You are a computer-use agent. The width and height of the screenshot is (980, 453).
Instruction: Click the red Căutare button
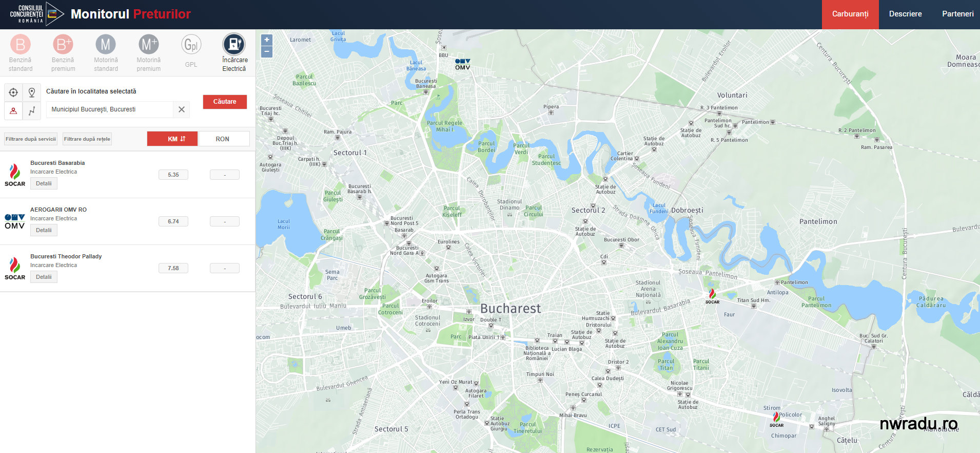pyautogui.click(x=225, y=102)
